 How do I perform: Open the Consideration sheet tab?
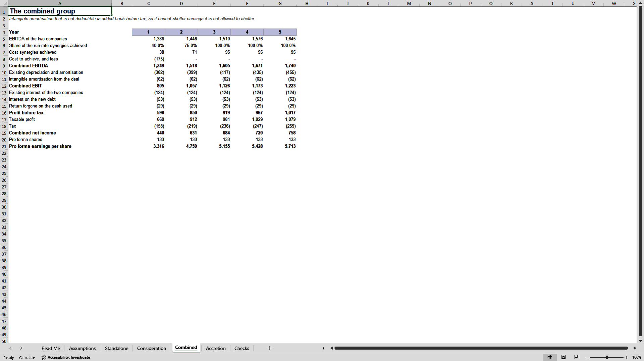151,348
